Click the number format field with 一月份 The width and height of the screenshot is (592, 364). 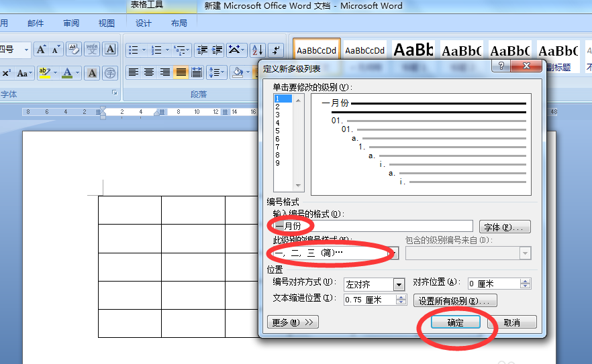point(373,226)
